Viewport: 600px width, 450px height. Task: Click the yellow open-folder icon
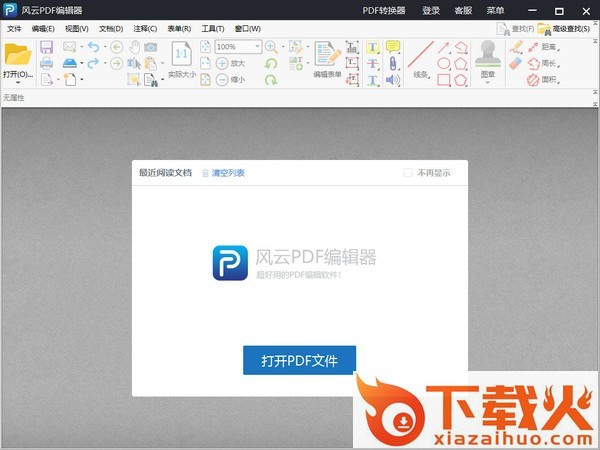point(18,55)
